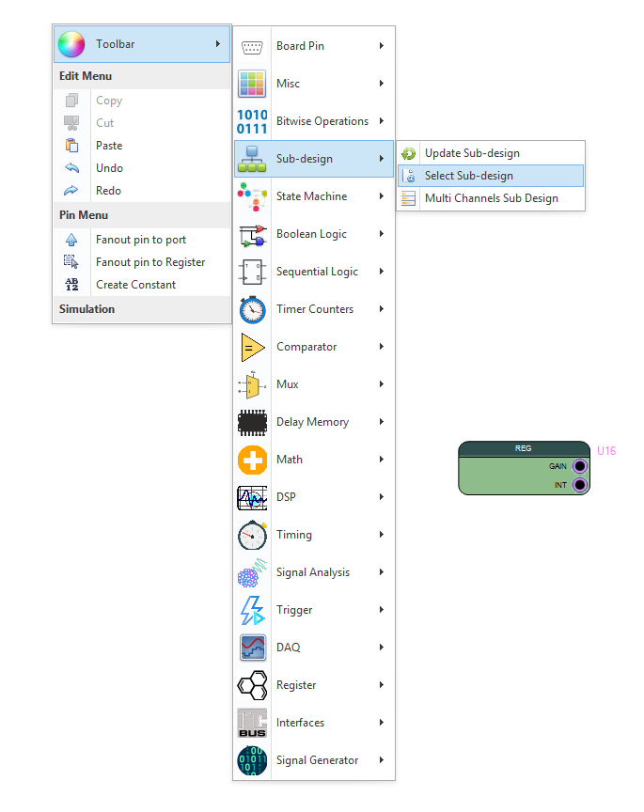
Task: Click the GAIN output pin on REG block
Action: (580, 466)
